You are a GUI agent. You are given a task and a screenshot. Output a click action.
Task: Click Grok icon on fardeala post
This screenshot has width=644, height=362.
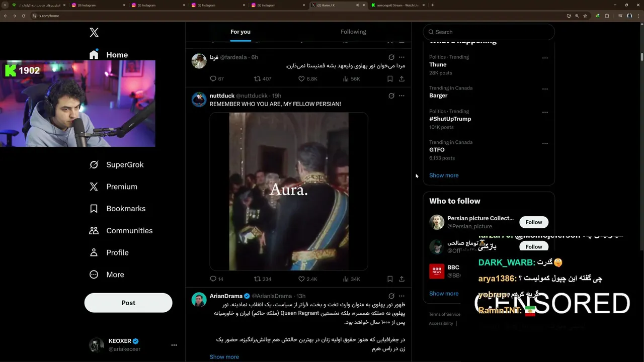[x=391, y=57]
